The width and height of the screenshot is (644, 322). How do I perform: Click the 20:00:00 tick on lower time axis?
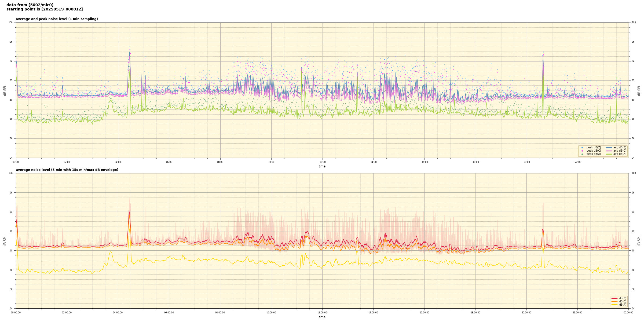point(526,313)
